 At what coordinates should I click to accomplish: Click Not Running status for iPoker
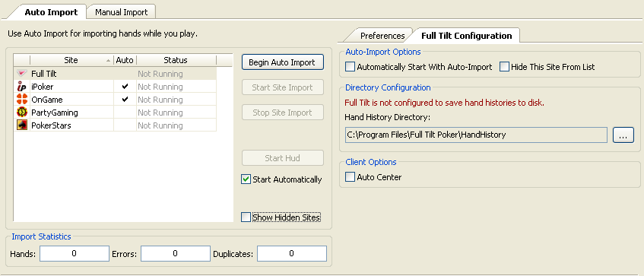pos(160,87)
